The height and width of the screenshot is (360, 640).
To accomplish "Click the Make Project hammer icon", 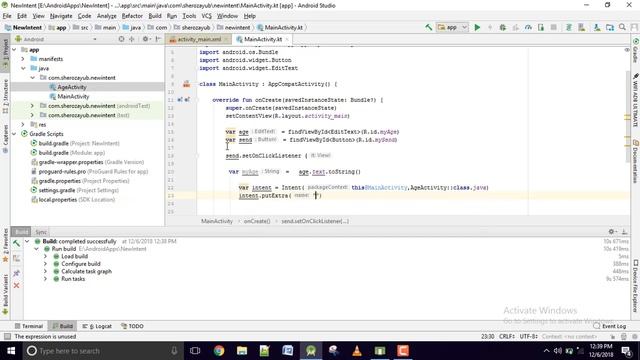I will coord(429,27).
